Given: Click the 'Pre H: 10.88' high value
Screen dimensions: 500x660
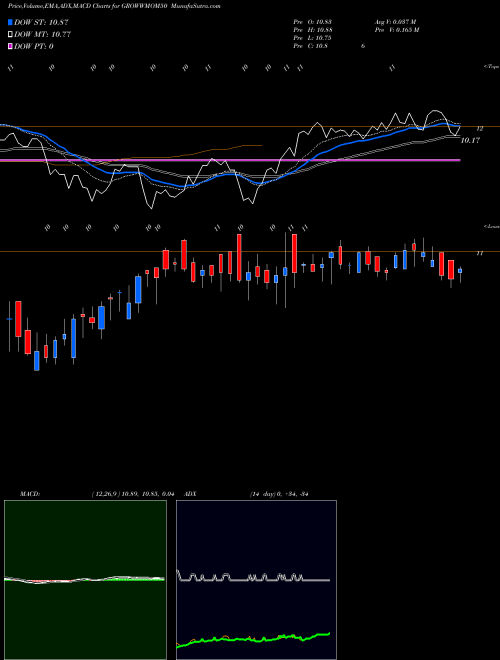Looking at the screenshot, I should tap(313, 30).
